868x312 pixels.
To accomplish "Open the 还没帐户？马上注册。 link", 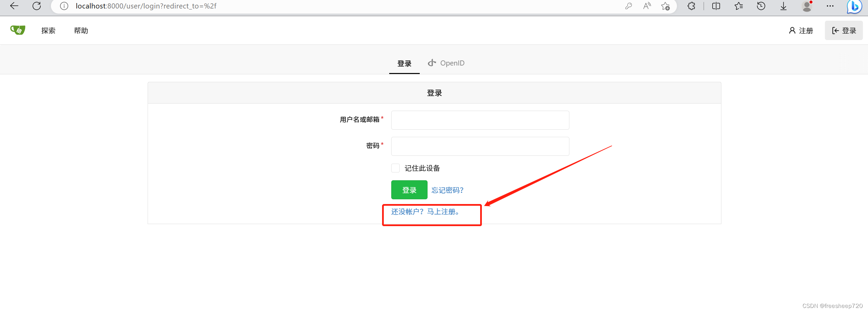I will tap(426, 212).
